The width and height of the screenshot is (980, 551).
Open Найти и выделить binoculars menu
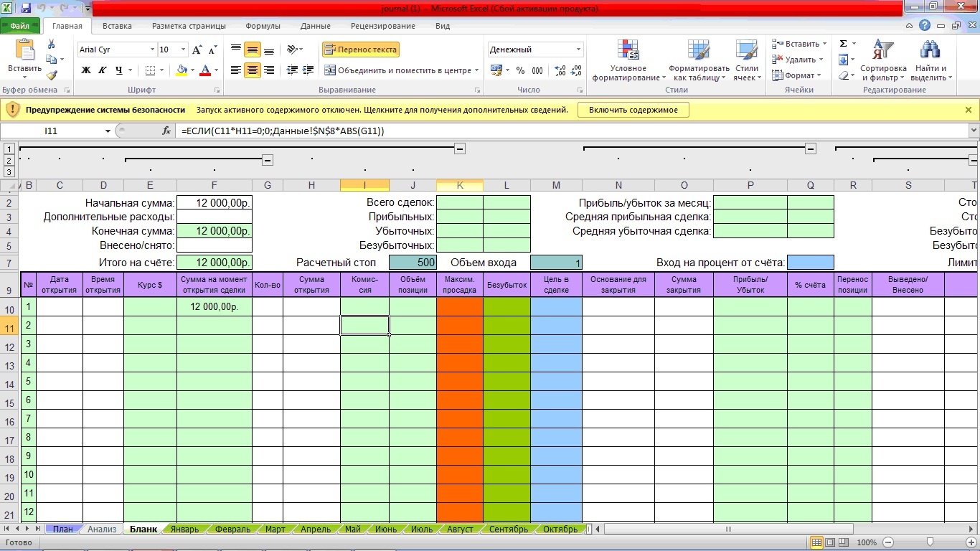click(x=930, y=60)
